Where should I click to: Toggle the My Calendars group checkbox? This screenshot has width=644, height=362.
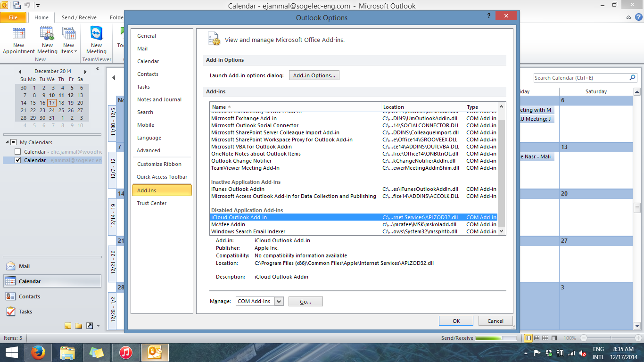tap(13, 142)
